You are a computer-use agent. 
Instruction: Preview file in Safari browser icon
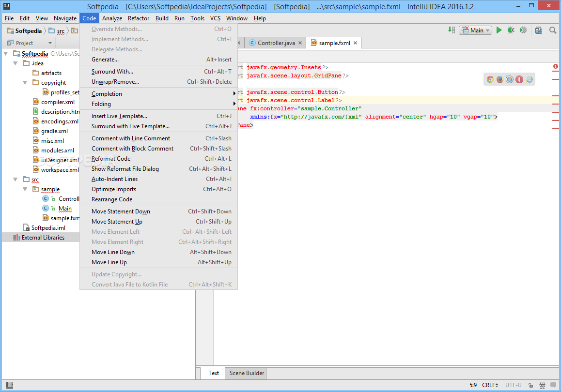[x=510, y=79]
